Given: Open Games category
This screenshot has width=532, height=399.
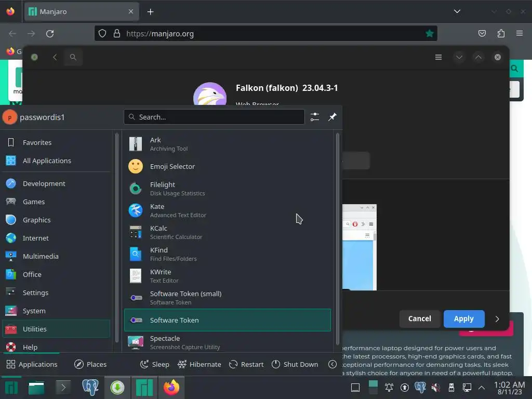Looking at the screenshot, I should click(x=56, y=202).
